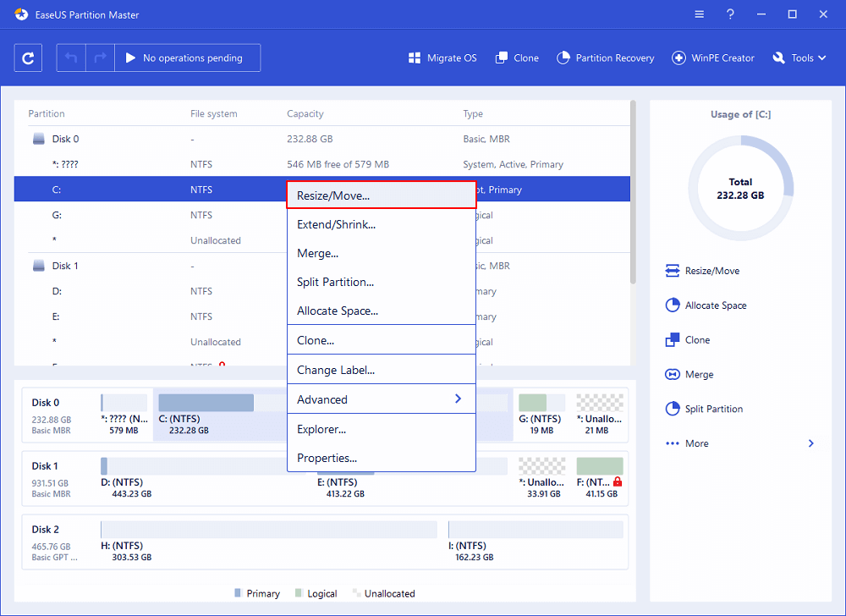Screen dimensions: 846x616
Task: Click Allocate Space in the right sidebar
Action: (706, 305)
